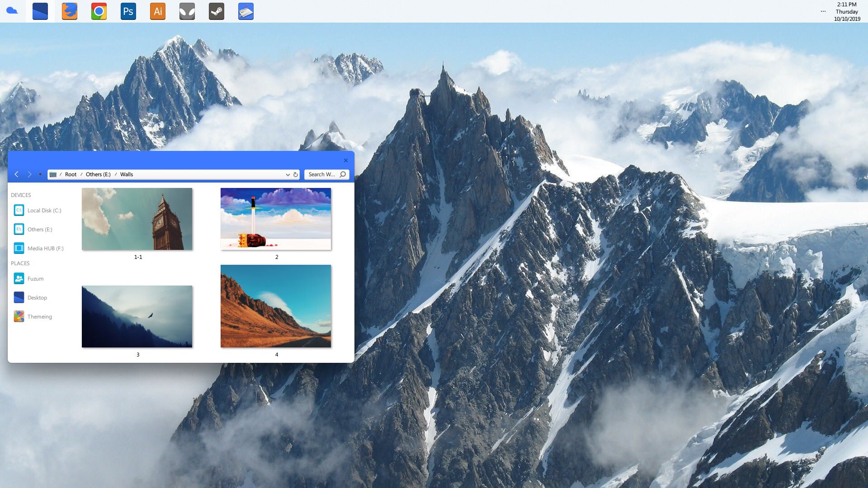Launch Photoshop from the dock
The image size is (868, 488).
(128, 11)
